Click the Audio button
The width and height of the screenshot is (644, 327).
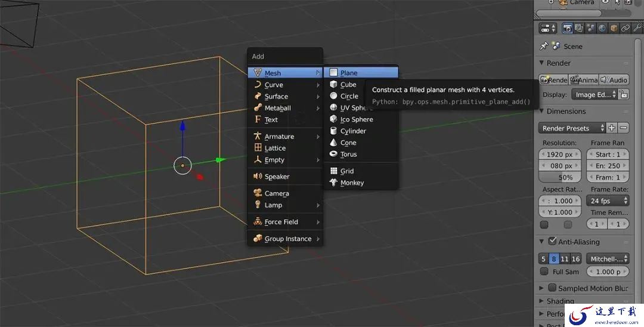point(614,80)
